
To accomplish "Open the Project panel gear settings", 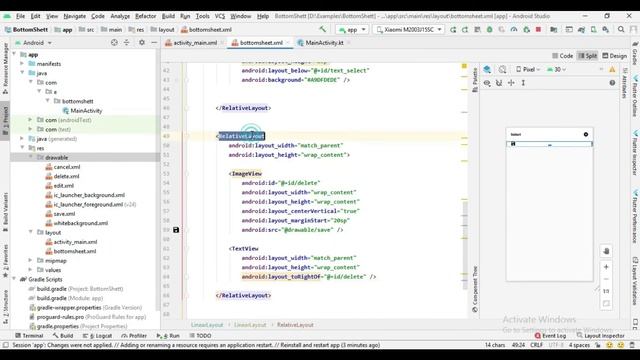I will pos(142,42).
